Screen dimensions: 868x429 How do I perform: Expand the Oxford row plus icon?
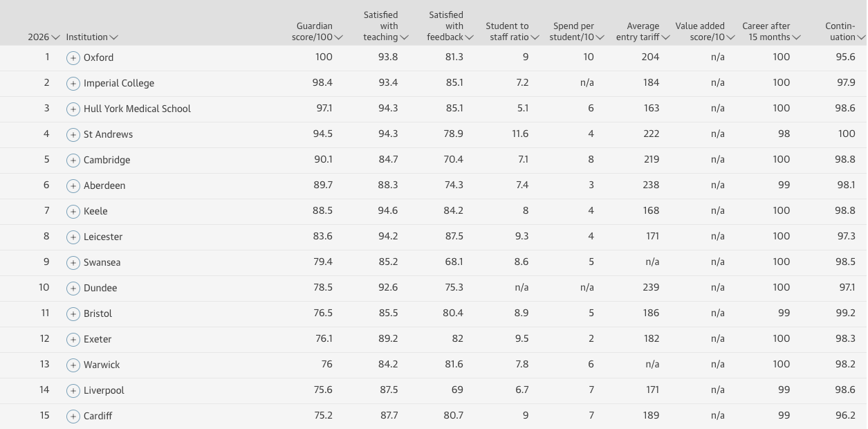pos(73,58)
